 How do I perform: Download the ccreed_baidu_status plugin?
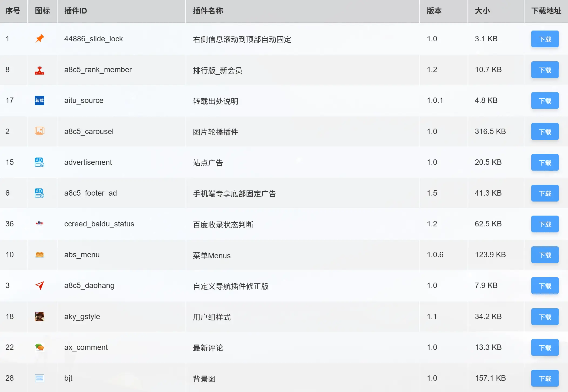[x=545, y=224]
